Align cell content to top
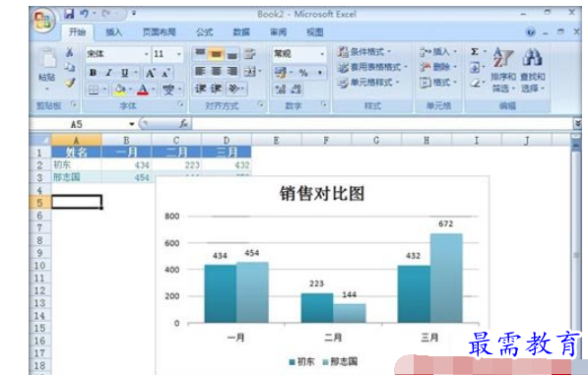This screenshot has width=588, height=375. click(x=200, y=54)
